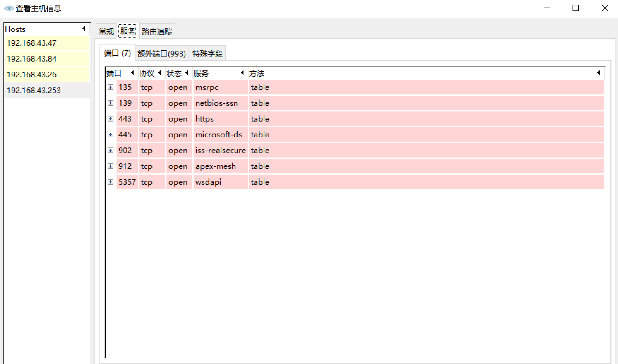
Task: Click sort arrow on 状态 column header
Action: pos(187,73)
